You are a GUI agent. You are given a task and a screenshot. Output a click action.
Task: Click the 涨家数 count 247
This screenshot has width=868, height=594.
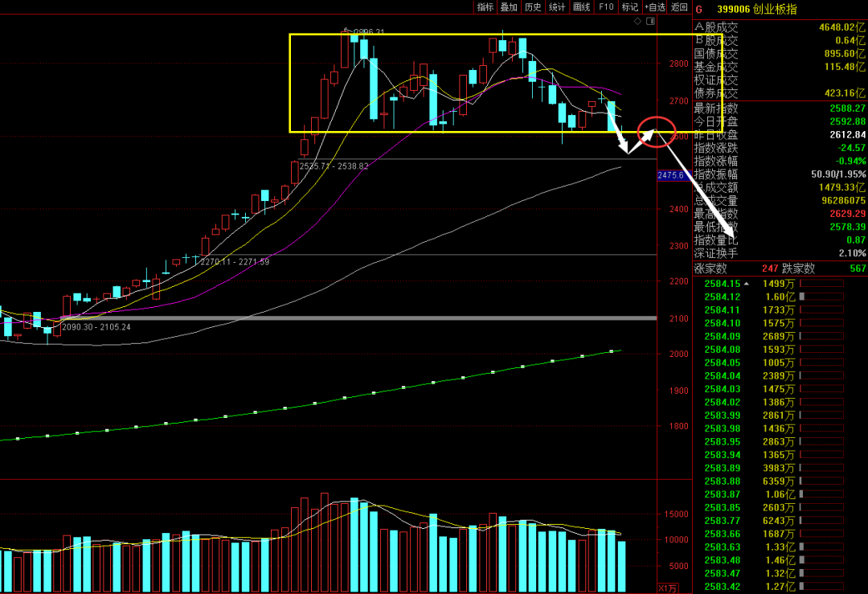pyautogui.click(x=770, y=268)
